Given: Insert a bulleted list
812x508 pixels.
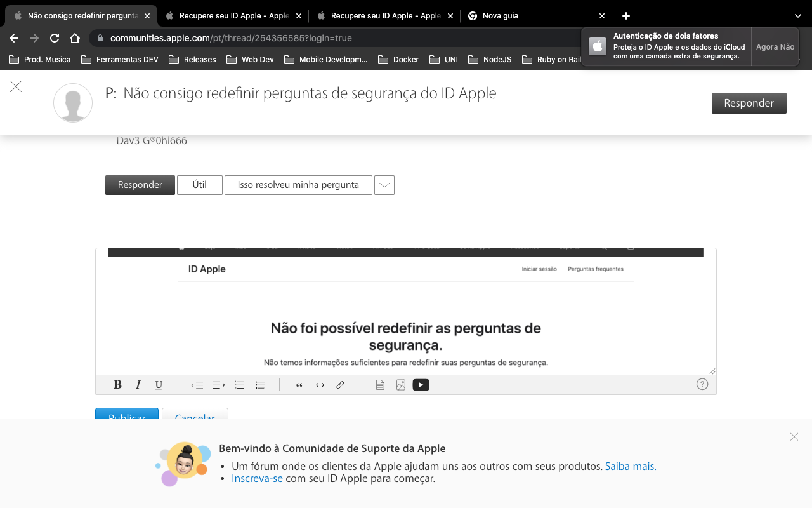Looking at the screenshot, I should [x=259, y=385].
